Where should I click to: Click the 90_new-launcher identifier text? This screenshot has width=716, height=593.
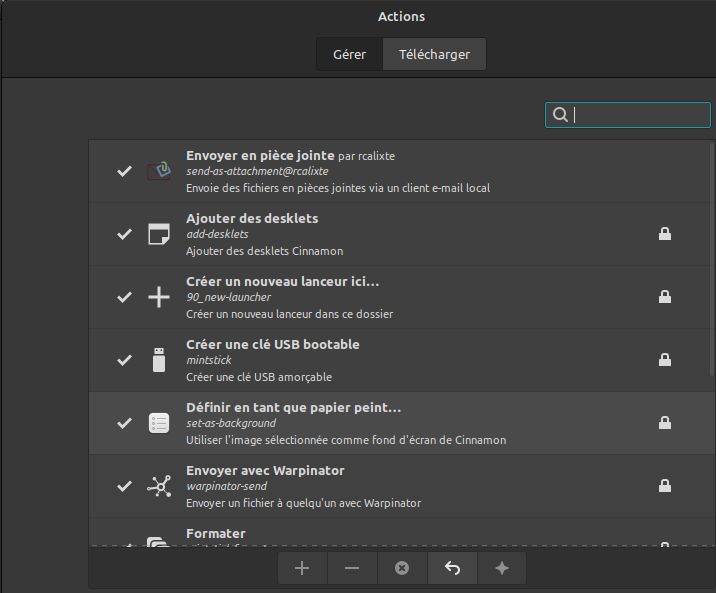pos(228,298)
